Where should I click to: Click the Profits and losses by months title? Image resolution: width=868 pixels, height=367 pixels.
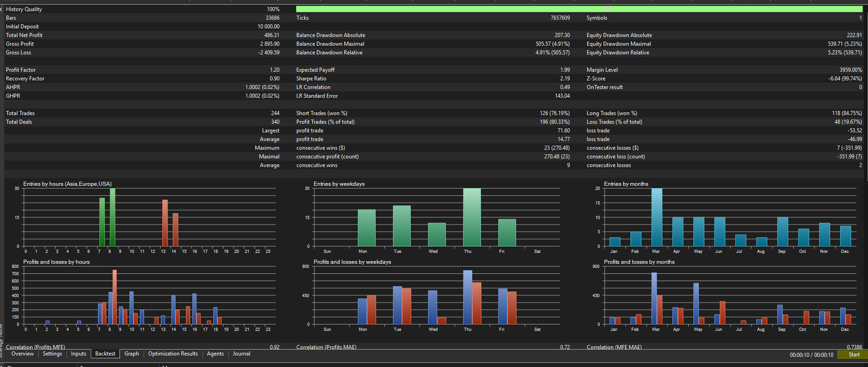(x=639, y=262)
